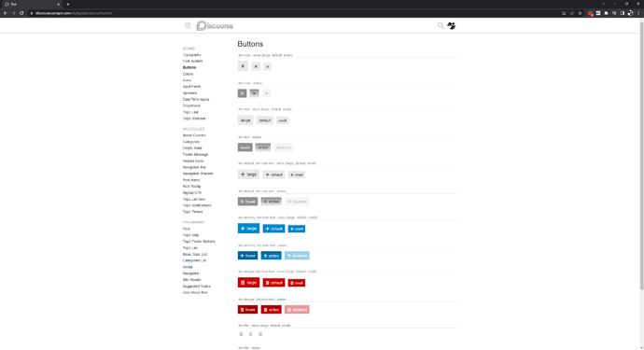Click the gray plus hover button
This screenshot has width=644, height=350.
coord(247,202)
